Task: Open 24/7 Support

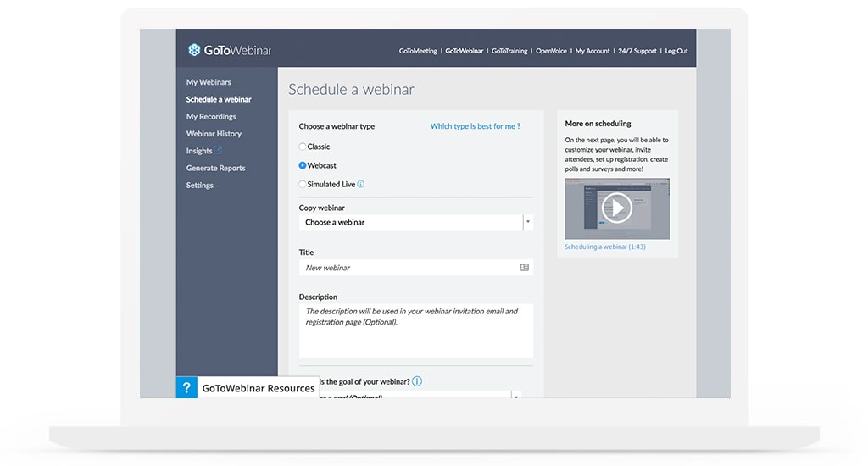Action: coord(637,51)
